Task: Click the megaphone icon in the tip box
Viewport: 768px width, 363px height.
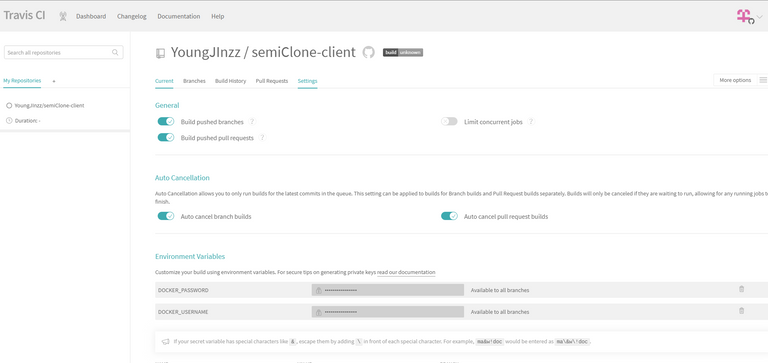Action: click(x=166, y=341)
